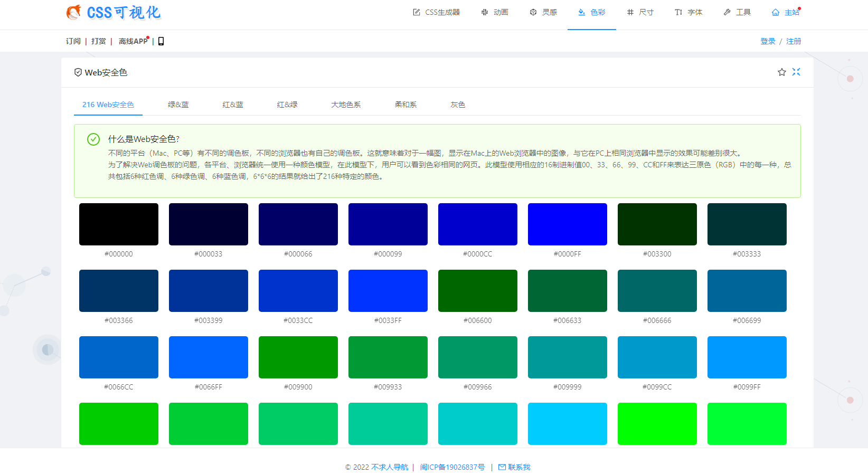
Task: Open the 离线APP link
Action: click(133, 41)
